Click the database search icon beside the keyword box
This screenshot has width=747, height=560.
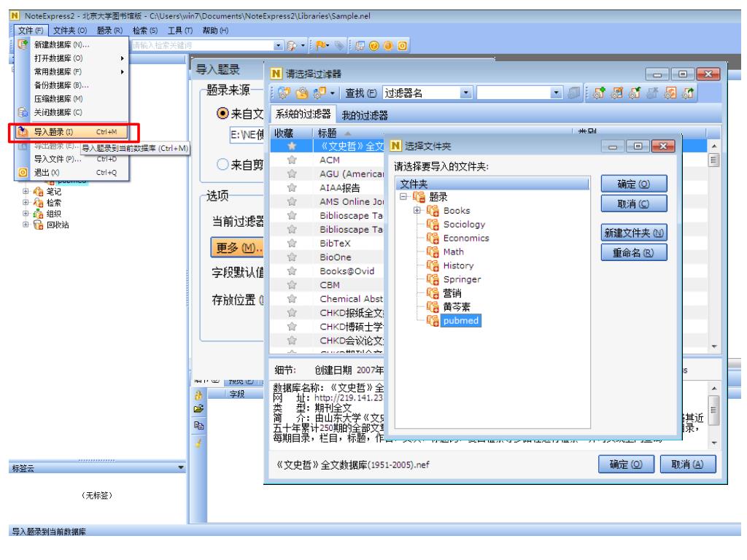click(x=291, y=46)
